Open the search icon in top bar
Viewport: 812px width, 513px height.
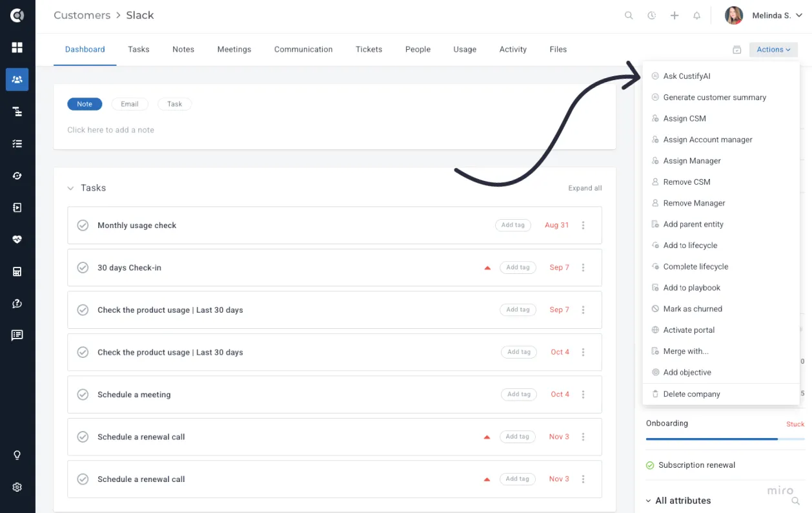point(628,16)
